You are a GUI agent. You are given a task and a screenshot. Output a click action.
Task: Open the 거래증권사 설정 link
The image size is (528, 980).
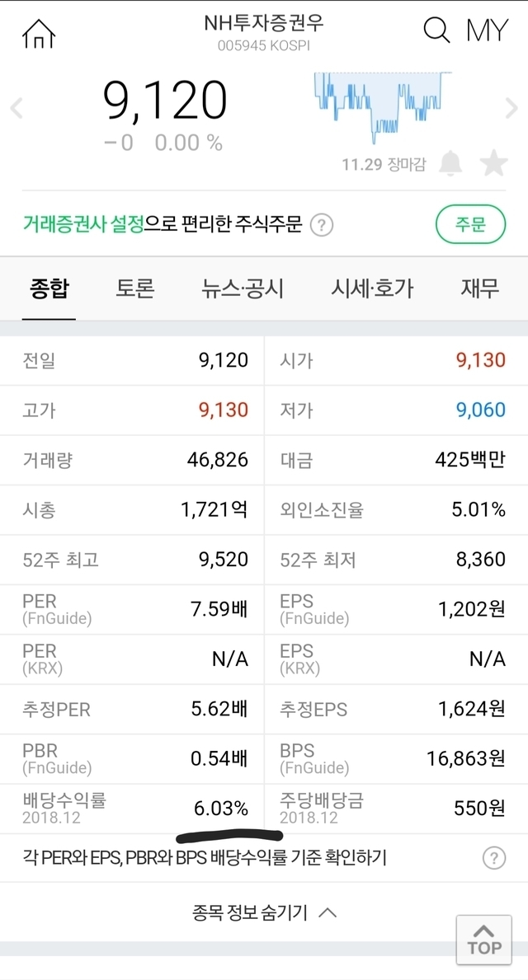pos(82,224)
